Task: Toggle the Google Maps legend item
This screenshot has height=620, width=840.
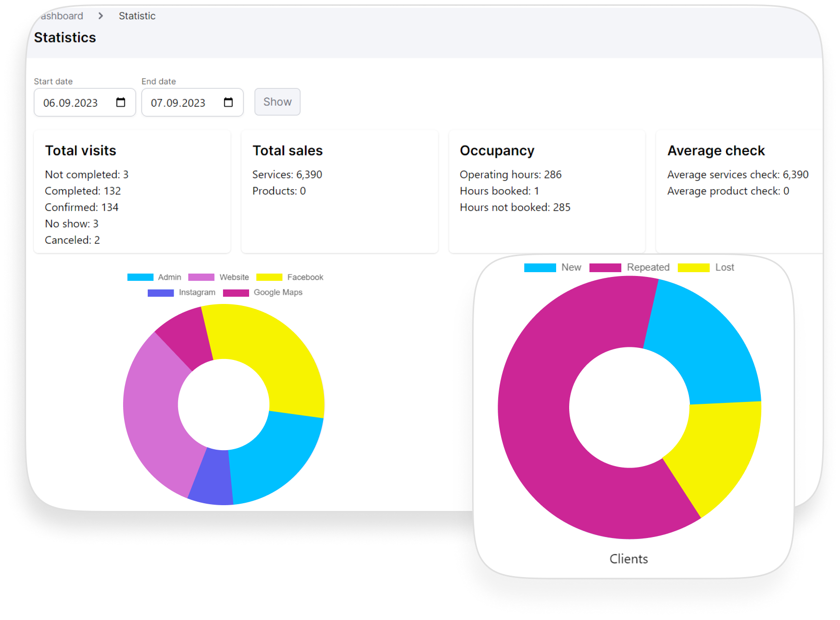Action: pyautogui.click(x=263, y=292)
